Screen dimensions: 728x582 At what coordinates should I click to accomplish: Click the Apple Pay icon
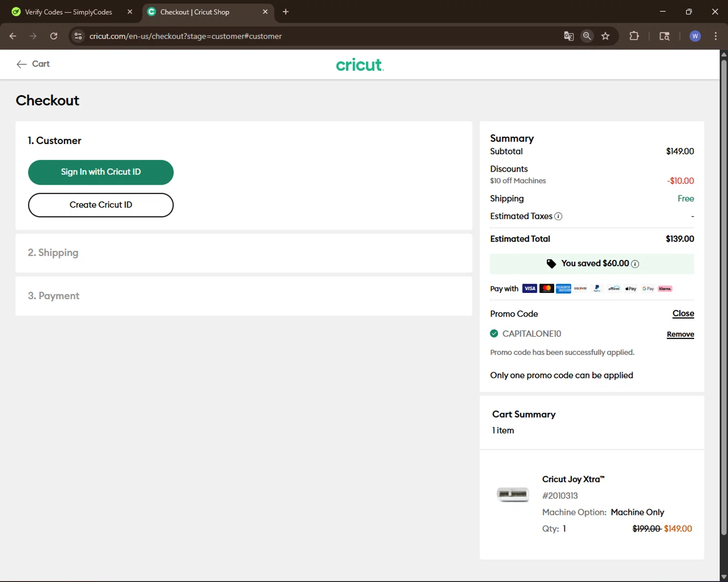pos(631,289)
